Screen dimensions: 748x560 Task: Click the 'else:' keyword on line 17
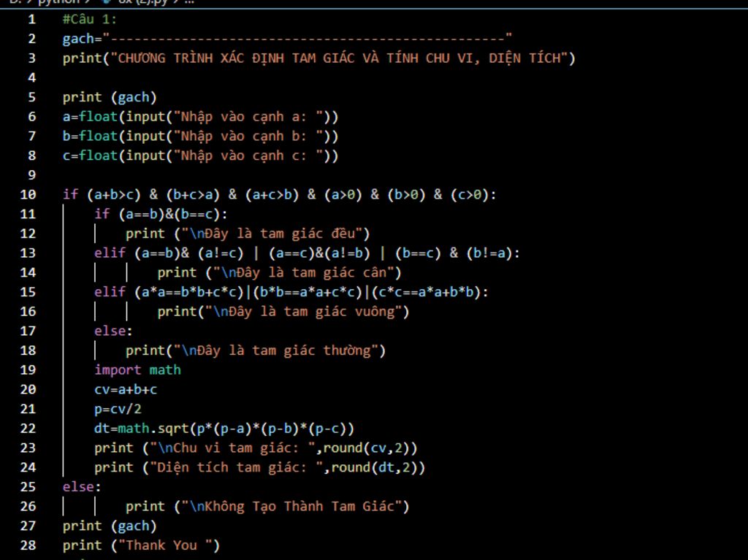click(x=113, y=331)
